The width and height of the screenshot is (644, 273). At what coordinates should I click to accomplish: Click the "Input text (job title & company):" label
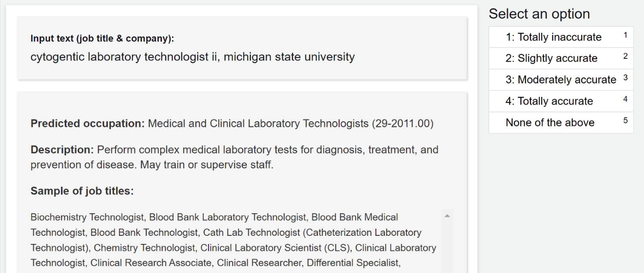(x=102, y=38)
